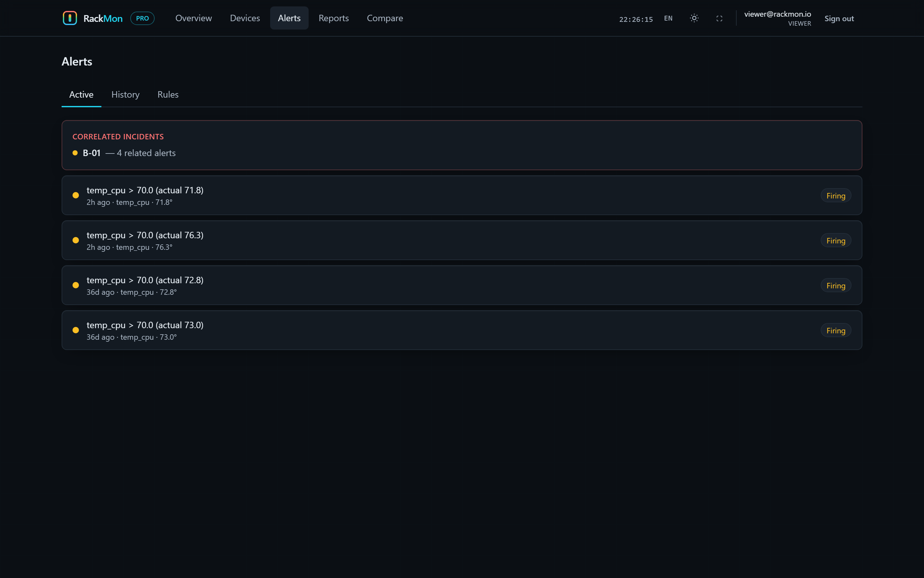This screenshot has width=924, height=578.
Task: Open the alert 'temp_cpu > 70.0 (actual 71.8)'
Action: (462, 195)
